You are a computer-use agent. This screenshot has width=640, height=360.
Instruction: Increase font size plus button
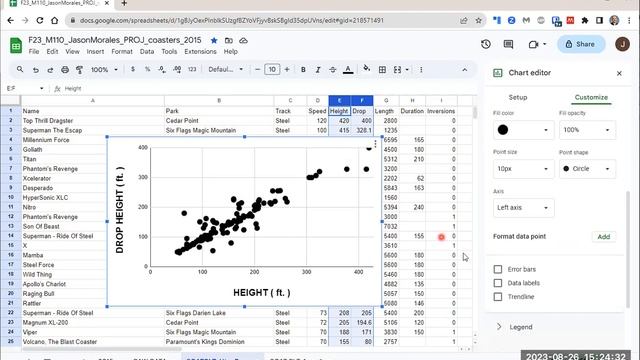pyautogui.click(x=287, y=69)
